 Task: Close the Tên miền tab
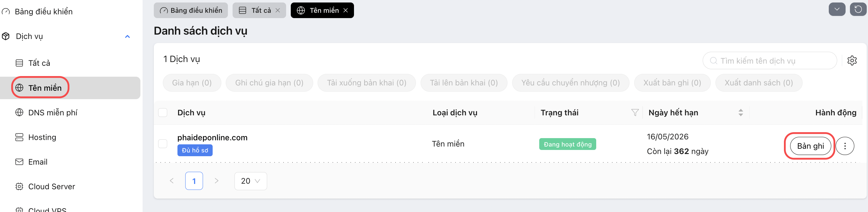(345, 11)
